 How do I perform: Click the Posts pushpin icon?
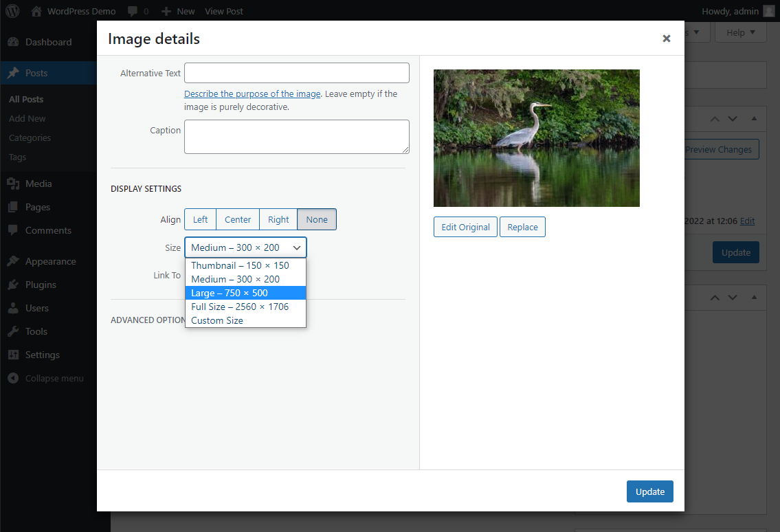point(14,73)
